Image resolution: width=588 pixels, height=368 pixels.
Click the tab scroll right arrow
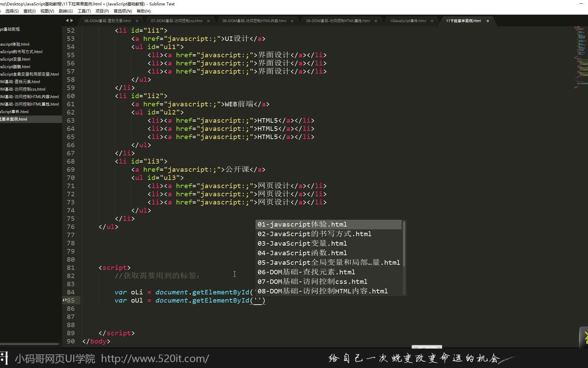[71, 20]
